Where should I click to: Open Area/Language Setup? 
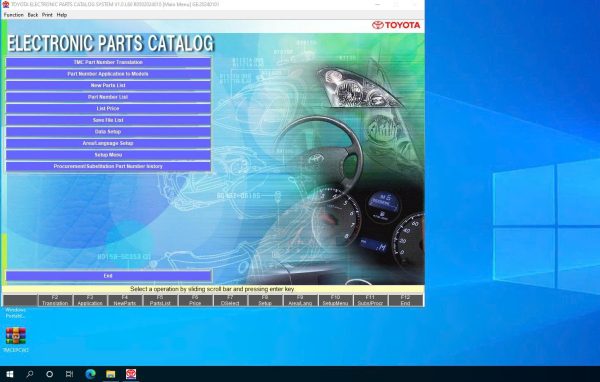[108, 143]
